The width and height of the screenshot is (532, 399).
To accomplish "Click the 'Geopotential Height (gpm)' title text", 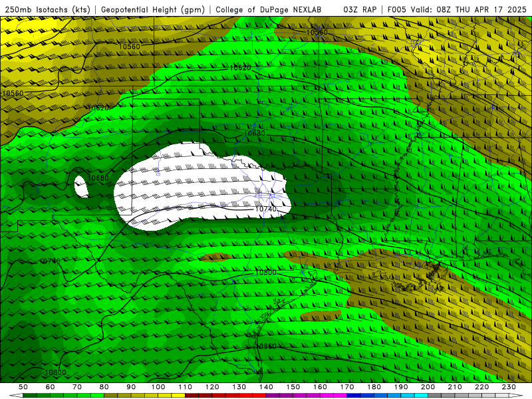I will click(x=153, y=9).
